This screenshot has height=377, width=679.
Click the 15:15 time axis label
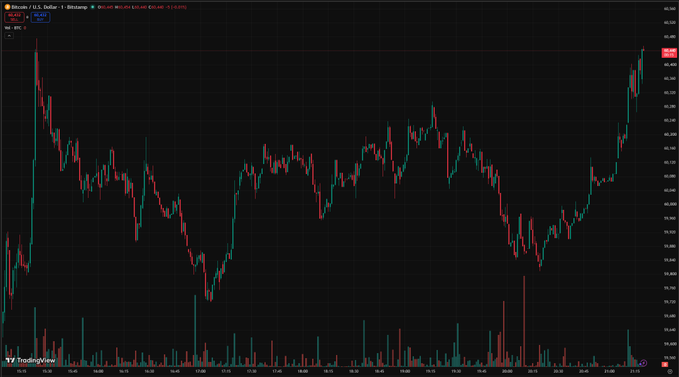(x=21, y=371)
